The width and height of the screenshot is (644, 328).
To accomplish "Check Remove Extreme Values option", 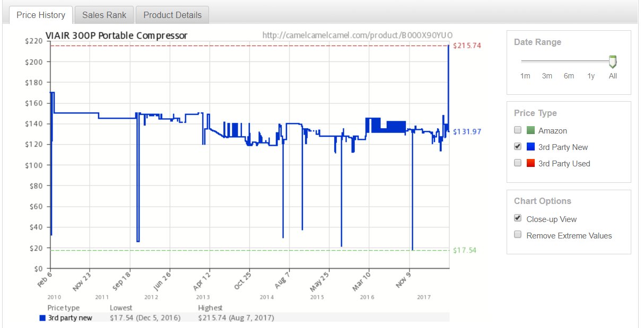I will coord(518,235).
